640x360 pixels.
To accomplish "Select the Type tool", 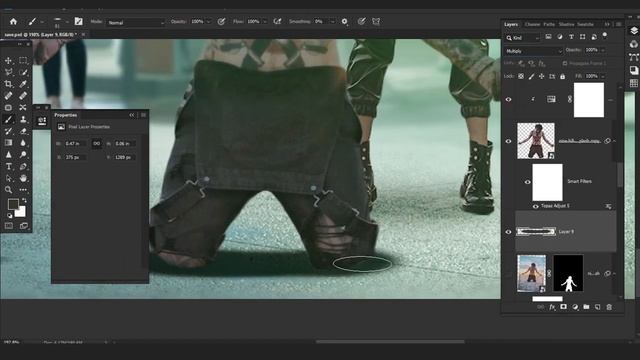I will 8,167.
